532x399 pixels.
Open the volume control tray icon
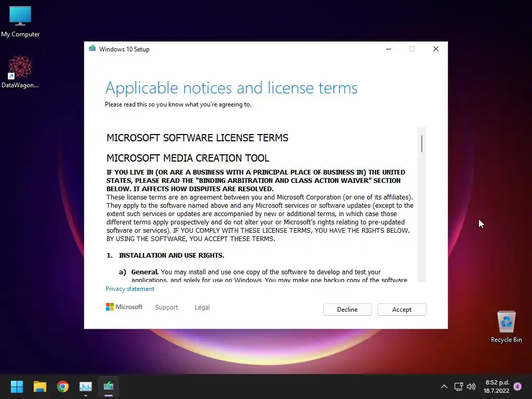click(x=471, y=387)
